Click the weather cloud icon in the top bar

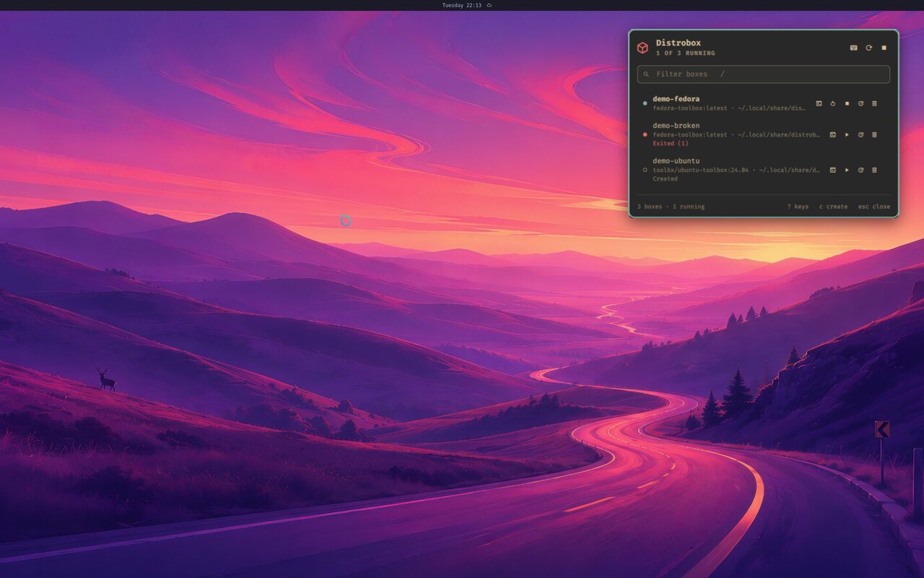coord(489,5)
